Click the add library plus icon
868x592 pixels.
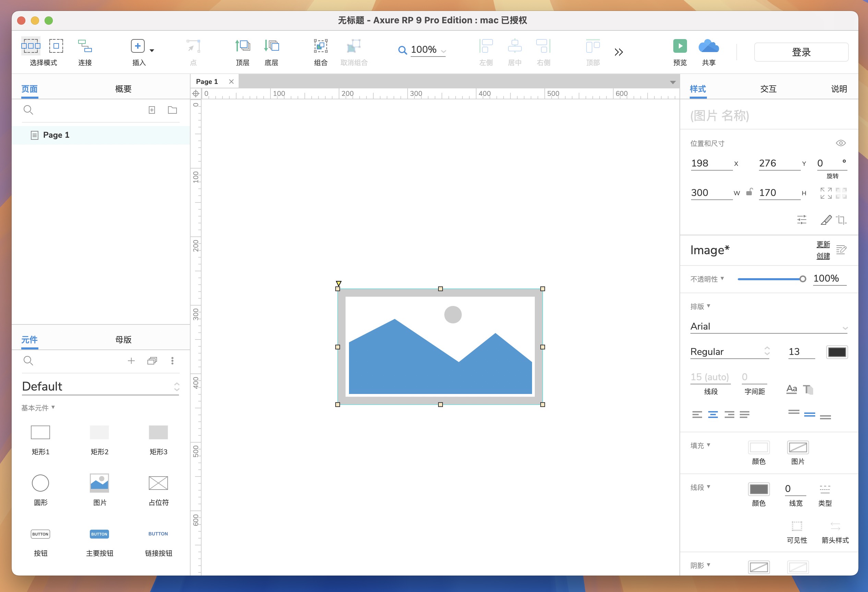pos(131,360)
